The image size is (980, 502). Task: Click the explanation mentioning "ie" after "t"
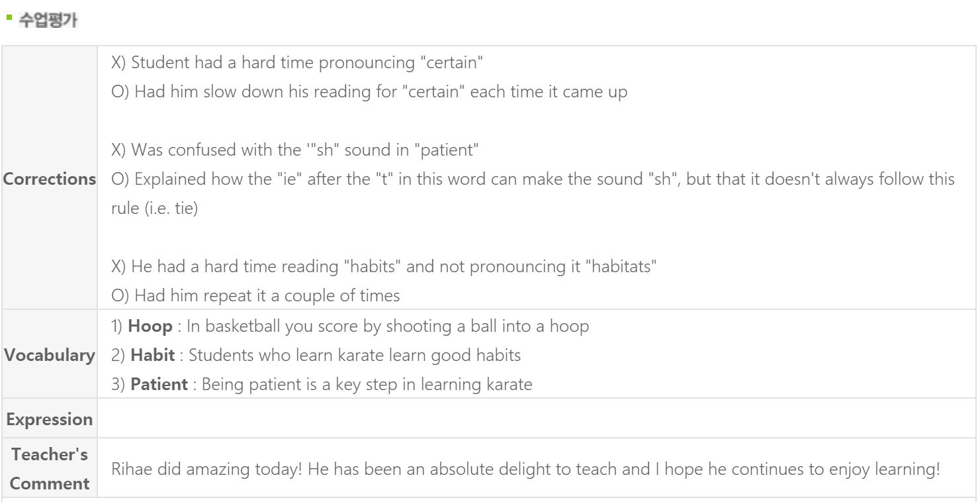(x=533, y=179)
